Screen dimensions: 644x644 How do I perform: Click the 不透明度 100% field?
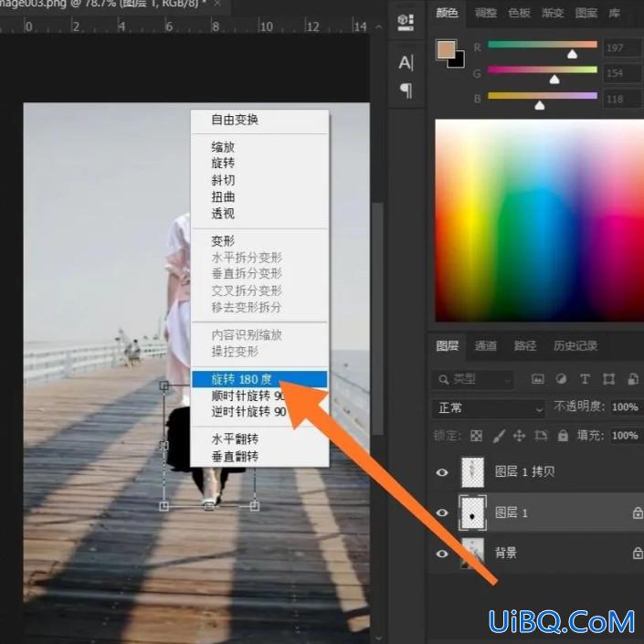click(625, 407)
